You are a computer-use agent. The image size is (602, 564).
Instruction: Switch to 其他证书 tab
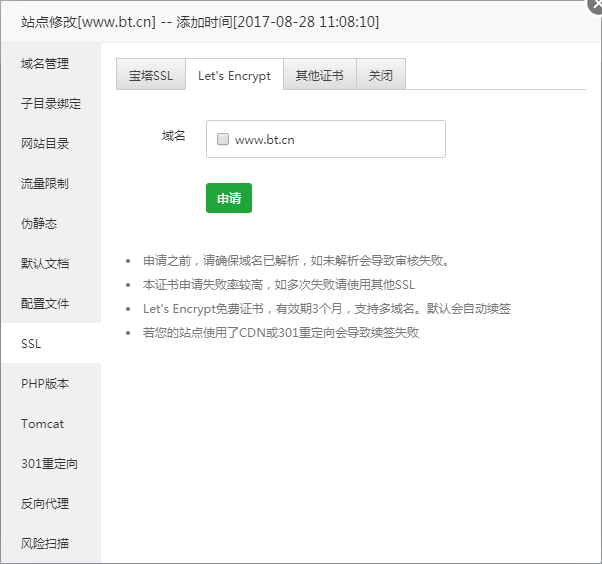click(x=319, y=76)
